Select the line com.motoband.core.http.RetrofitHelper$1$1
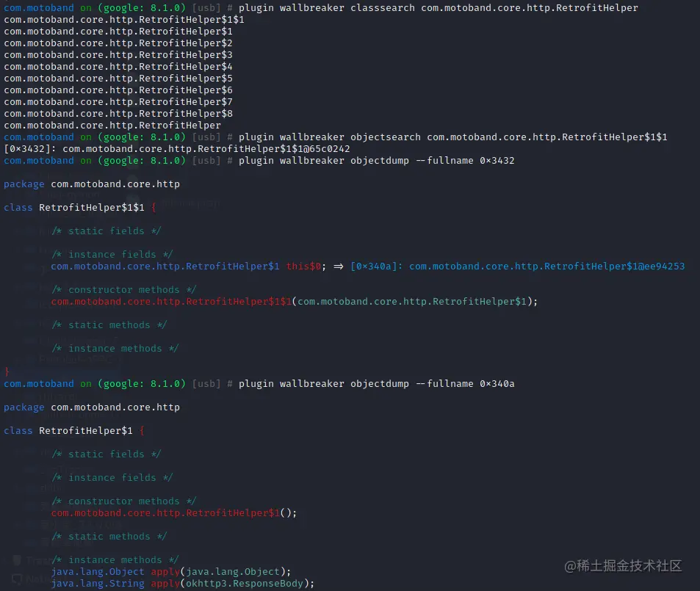 tap(124, 20)
